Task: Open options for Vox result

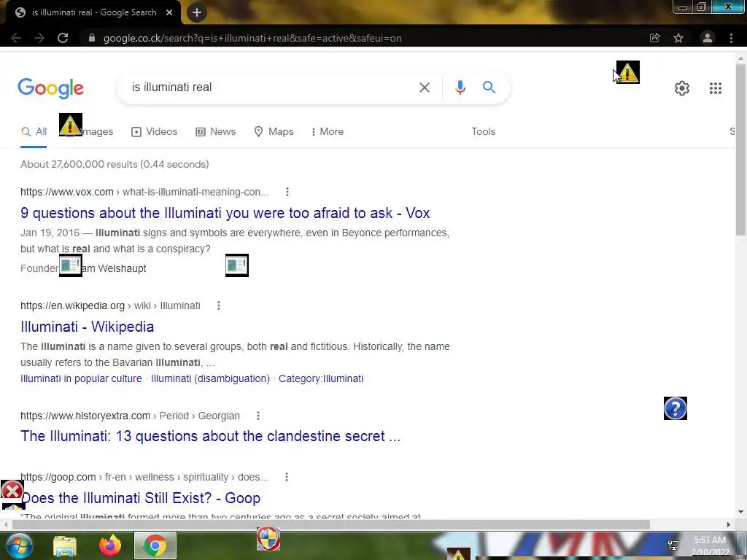Action: click(287, 192)
